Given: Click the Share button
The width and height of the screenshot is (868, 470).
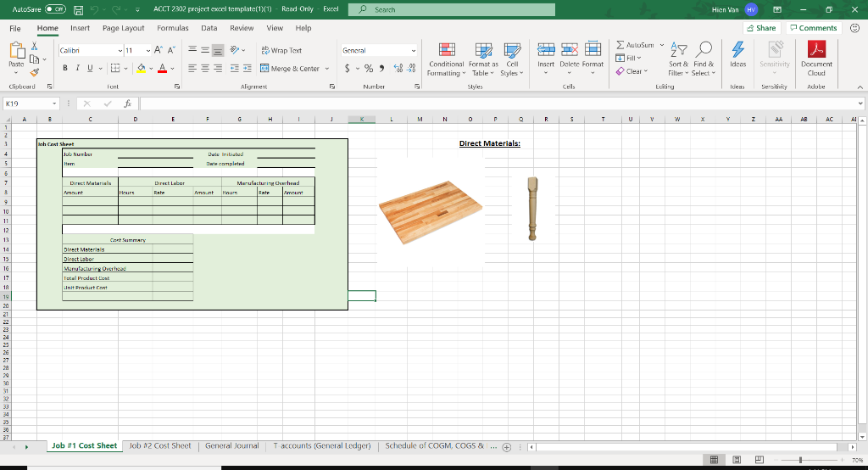Looking at the screenshot, I should [x=761, y=28].
